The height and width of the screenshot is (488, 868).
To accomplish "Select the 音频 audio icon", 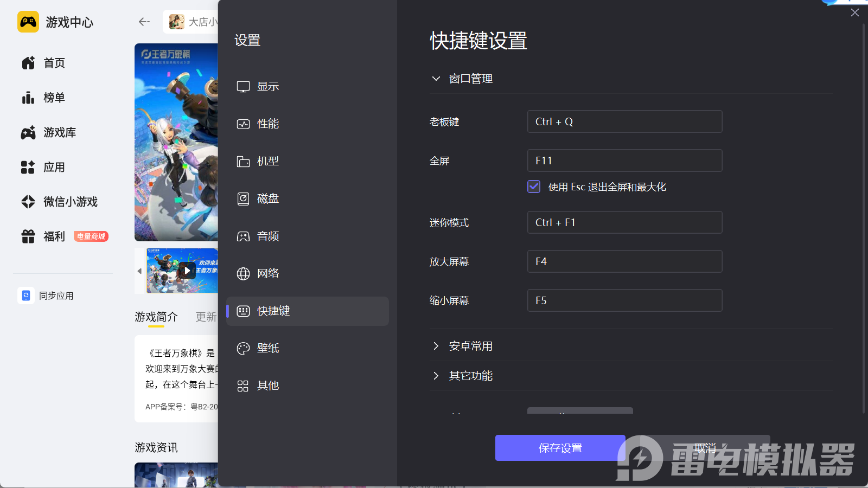I will [x=243, y=236].
